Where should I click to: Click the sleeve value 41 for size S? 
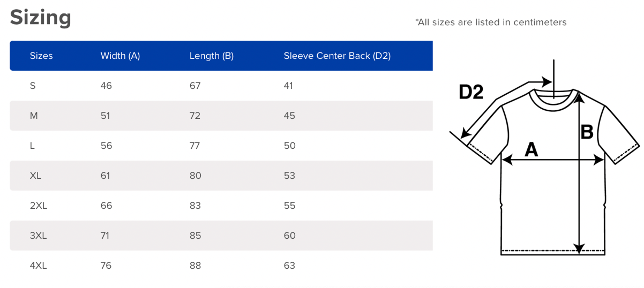click(289, 86)
